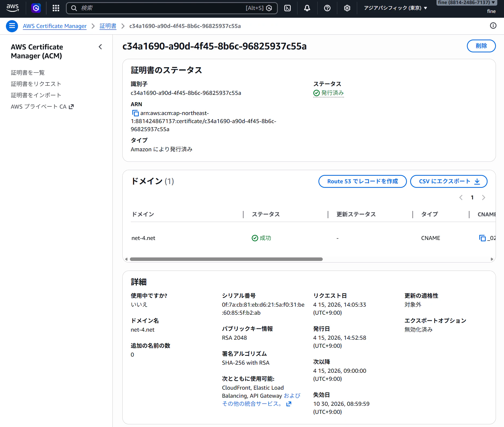Click the search magnifier icon

click(x=74, y=8)
